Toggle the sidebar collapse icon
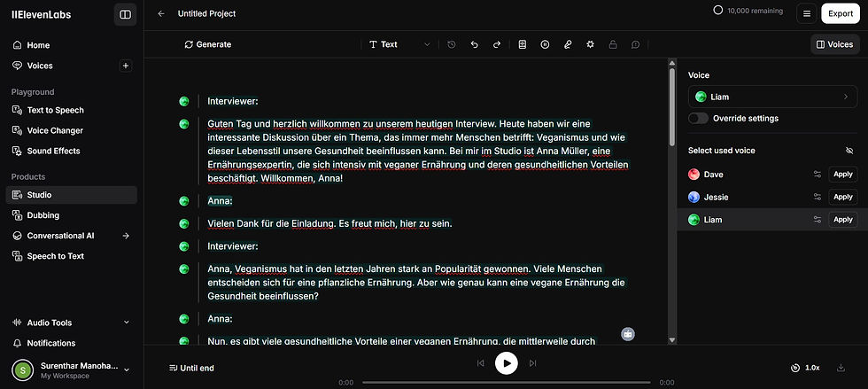868x389 pixels. [125, 14]
